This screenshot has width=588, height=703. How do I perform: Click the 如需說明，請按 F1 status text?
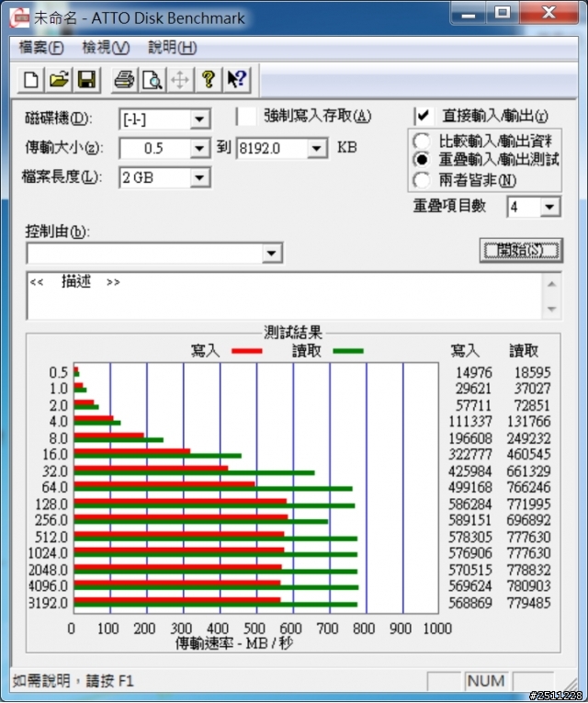point(73,681)
